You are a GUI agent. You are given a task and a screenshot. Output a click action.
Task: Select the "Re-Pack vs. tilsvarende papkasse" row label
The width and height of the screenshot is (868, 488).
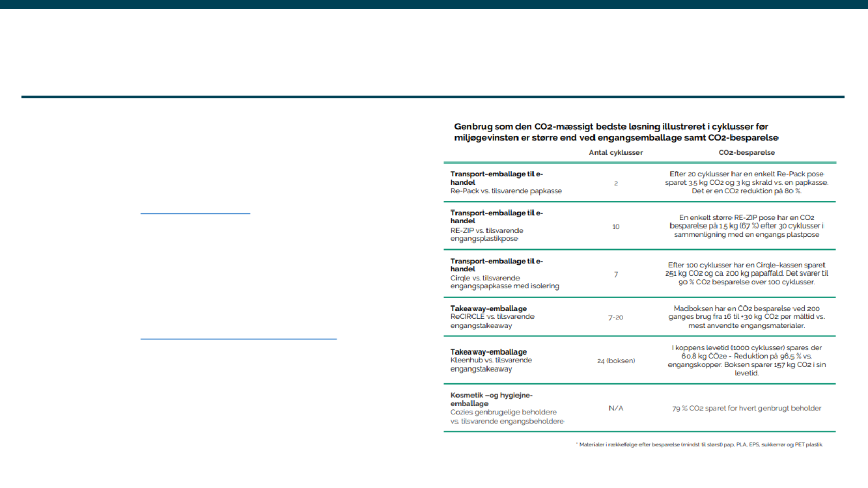coord(506,191)
